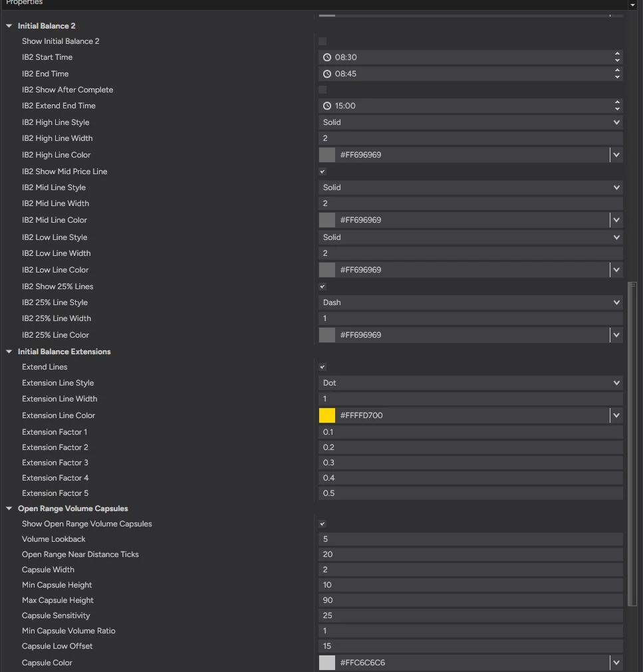The height and width of the screenshot is (672, 643).
Task: Click the IB2 High Line Width field
Action: pyautogui.click(x=470, y=138)
